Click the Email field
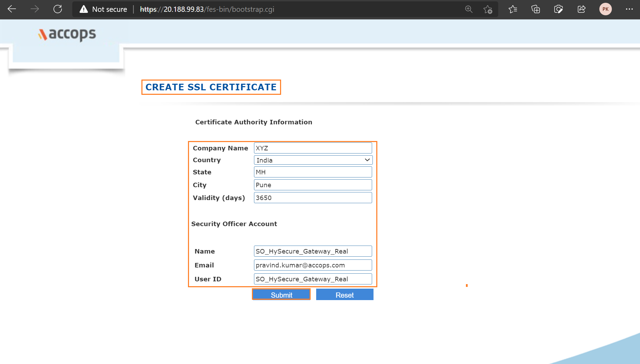This screenshot has height=364, width=640. click(313, 265)
